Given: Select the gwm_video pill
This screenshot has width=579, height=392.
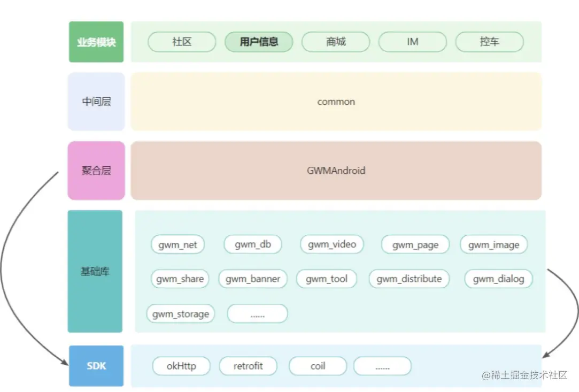Looking at the screenshot, I should pyautogui.click(x=332, y=244).
